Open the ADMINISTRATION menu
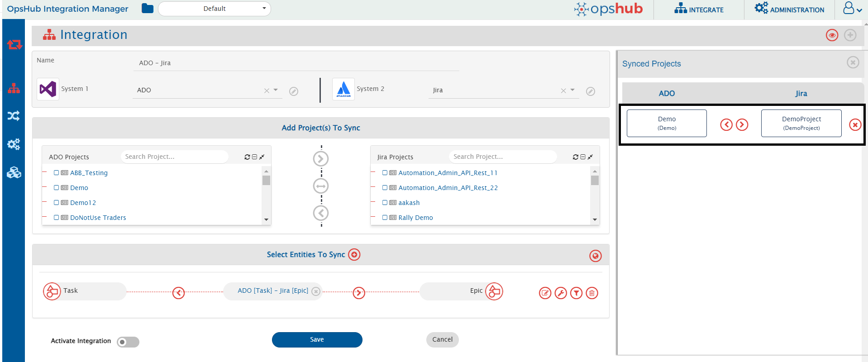 (789, 10)
